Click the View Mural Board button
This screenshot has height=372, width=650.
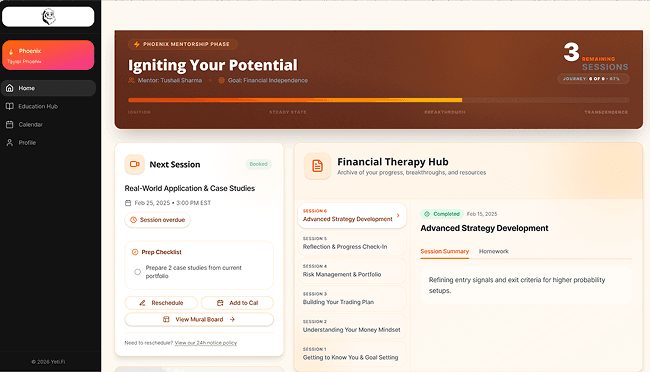(199, 319)
